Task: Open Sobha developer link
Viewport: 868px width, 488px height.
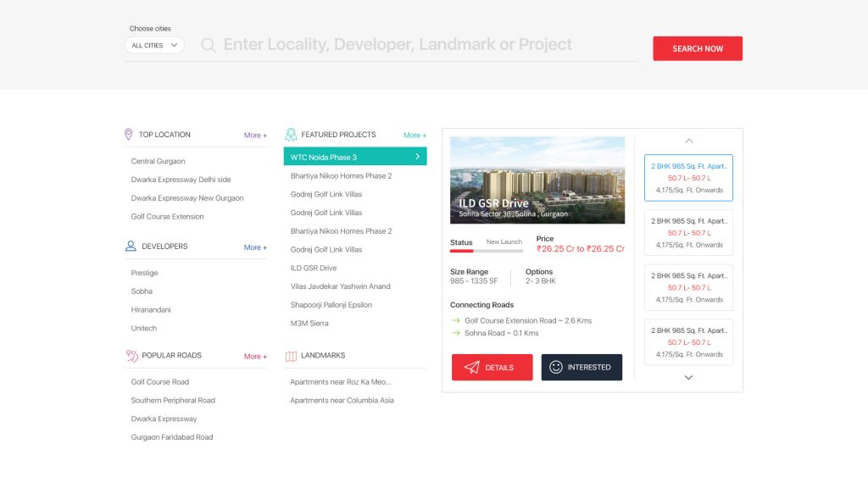Action: click(x=142, y=291)
